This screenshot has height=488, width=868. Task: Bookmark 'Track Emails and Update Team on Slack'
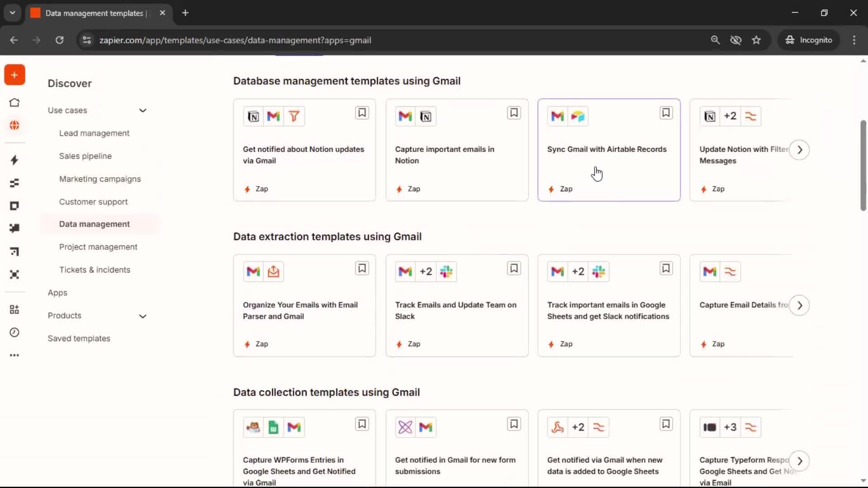514,269
